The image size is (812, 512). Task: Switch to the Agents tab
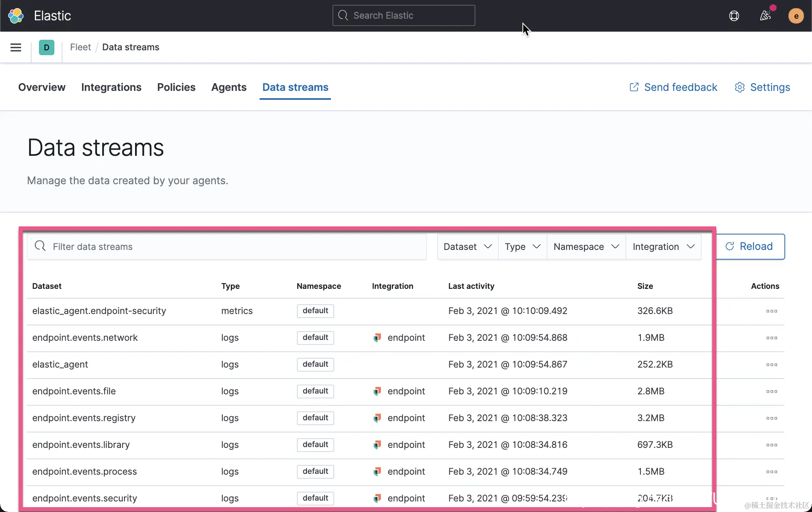click(x=229, y=87)
